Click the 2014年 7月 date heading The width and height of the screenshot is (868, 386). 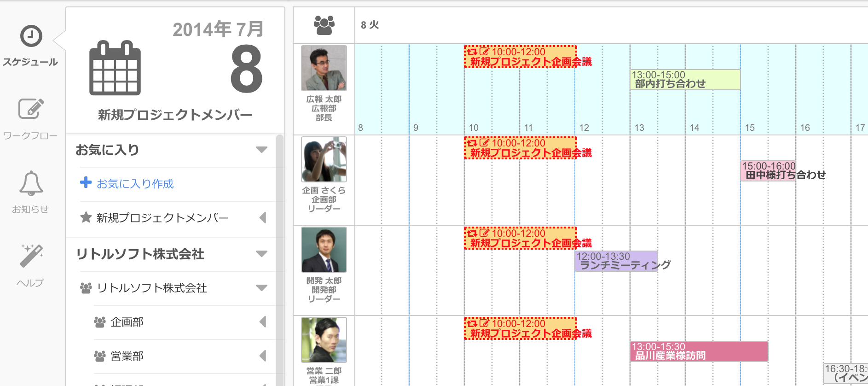218,29
